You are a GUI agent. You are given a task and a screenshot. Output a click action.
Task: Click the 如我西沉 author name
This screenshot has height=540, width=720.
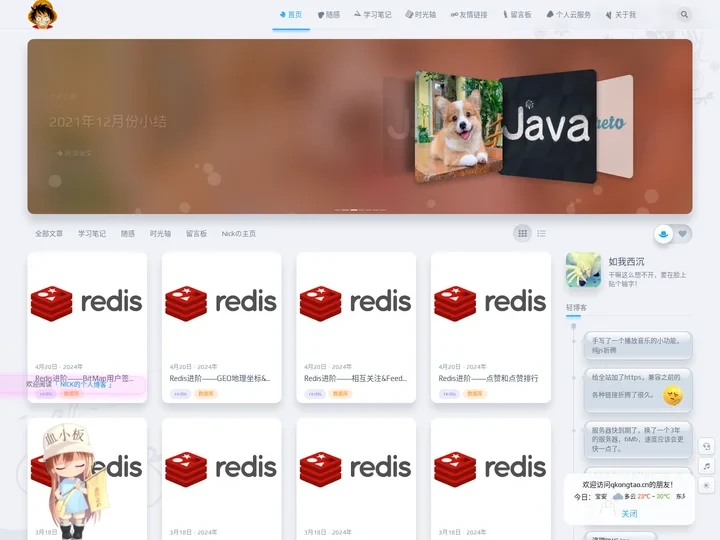tap(626, 262)
